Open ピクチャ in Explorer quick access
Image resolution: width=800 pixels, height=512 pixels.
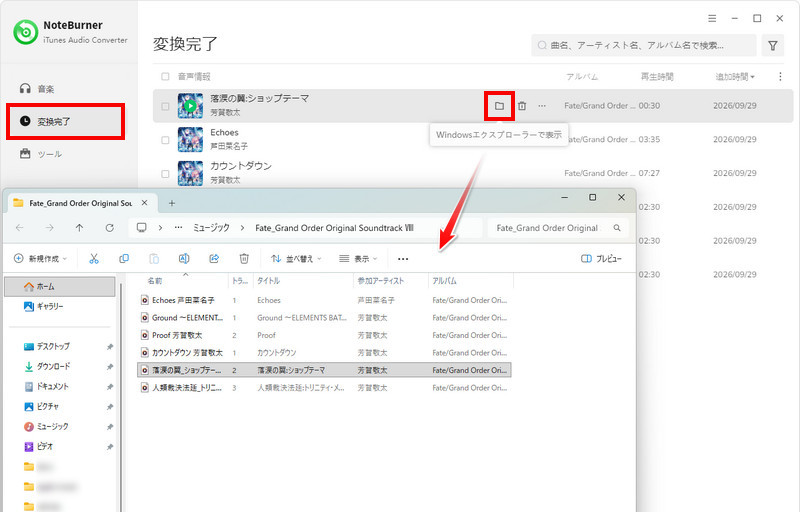(x=41, y=406)
